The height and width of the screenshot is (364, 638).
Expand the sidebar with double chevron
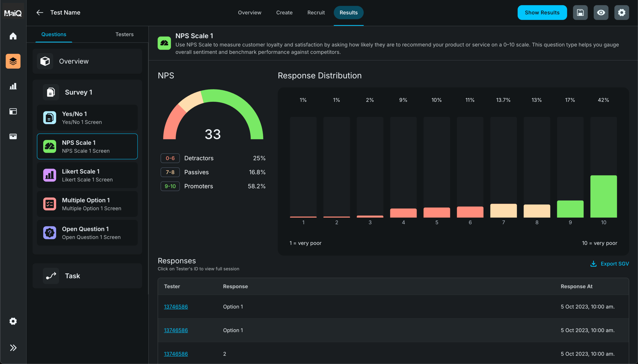point(13,348)
